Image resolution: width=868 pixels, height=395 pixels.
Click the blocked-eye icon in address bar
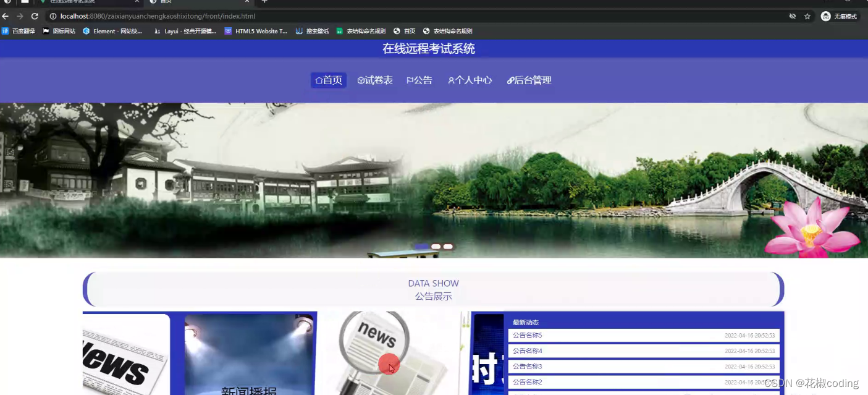coord(793,16)
